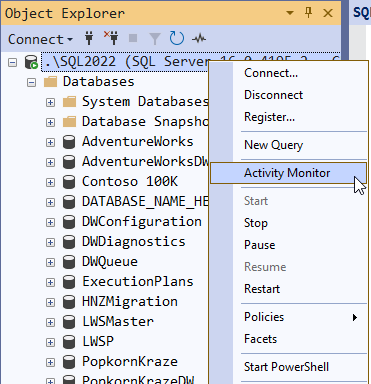Choose Activity Monitor from context menu

[288, 173]
